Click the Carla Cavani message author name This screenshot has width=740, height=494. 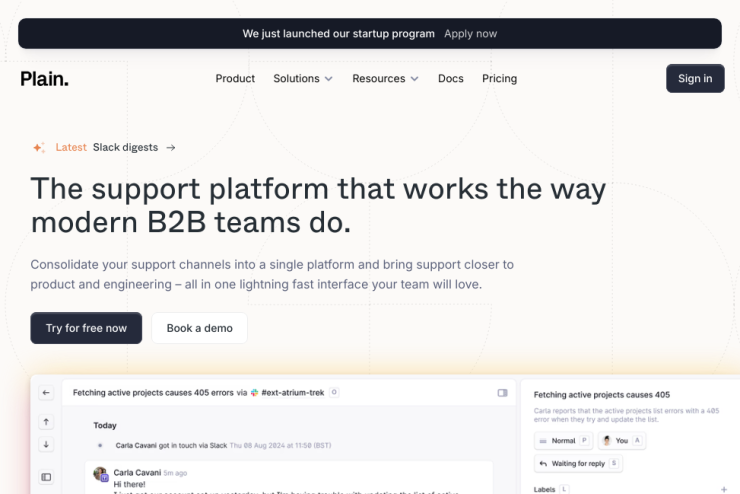click(137, 472)
